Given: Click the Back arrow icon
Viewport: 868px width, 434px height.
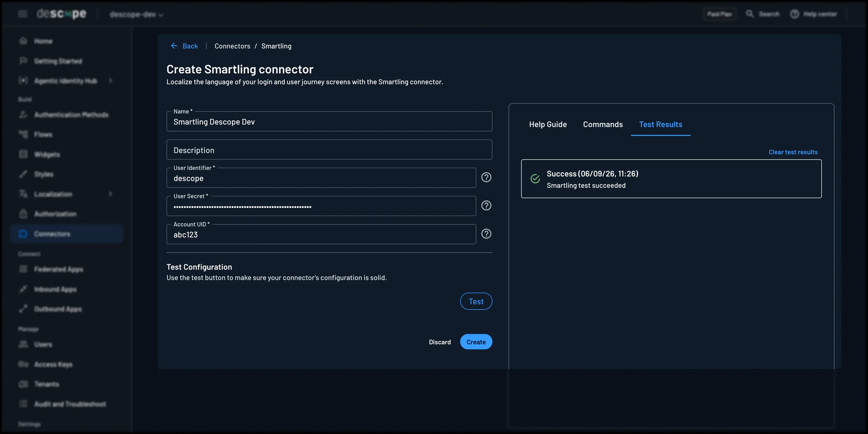Looking at the screenshot, I should pos(174,46).
